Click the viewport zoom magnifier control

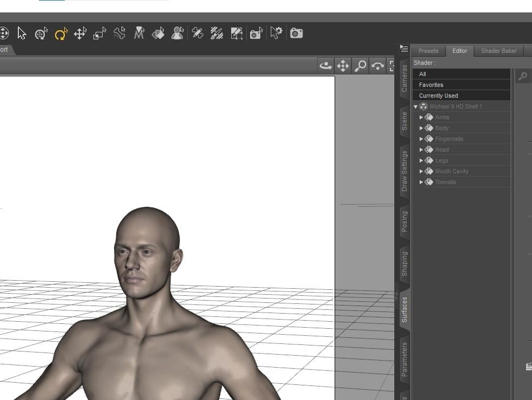[x=360, y=65]
